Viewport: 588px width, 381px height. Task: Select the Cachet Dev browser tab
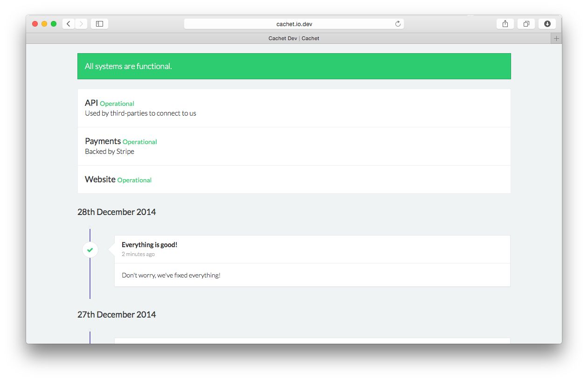click(284, 38)
